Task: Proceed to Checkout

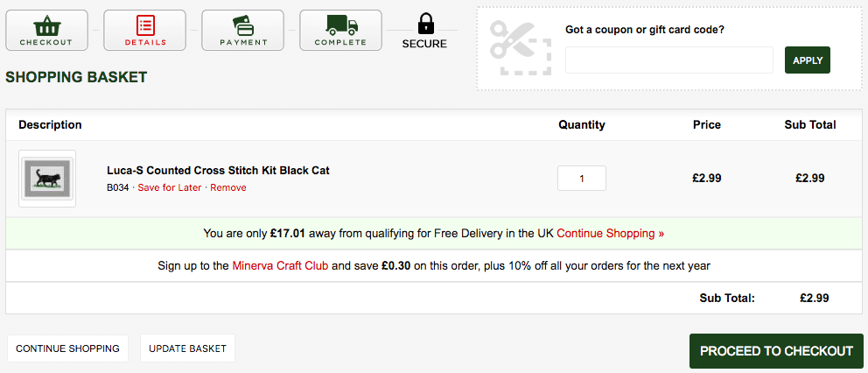Action: (x=776, y=351)
